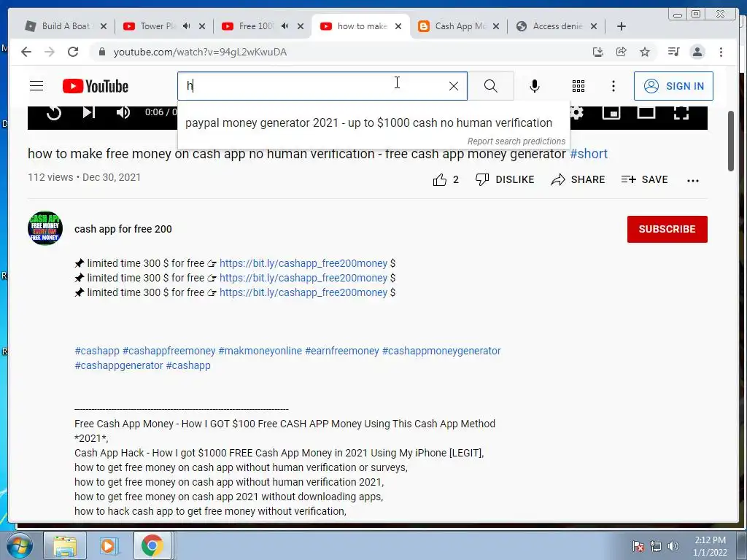Click the page vertical scrollbar thumb
This screenshot has height=560, width=747.
coord(730,141)
